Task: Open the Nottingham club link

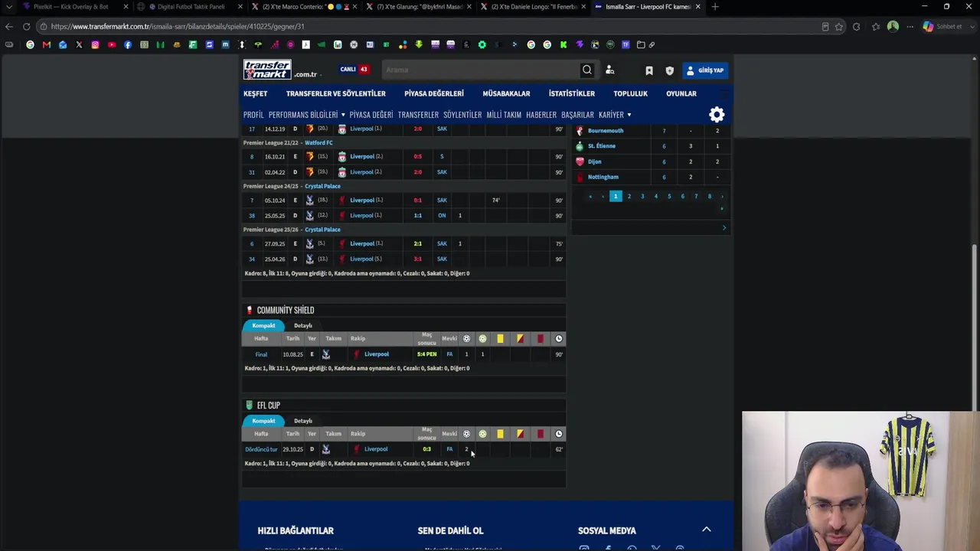Action: [x=603, y=178]
